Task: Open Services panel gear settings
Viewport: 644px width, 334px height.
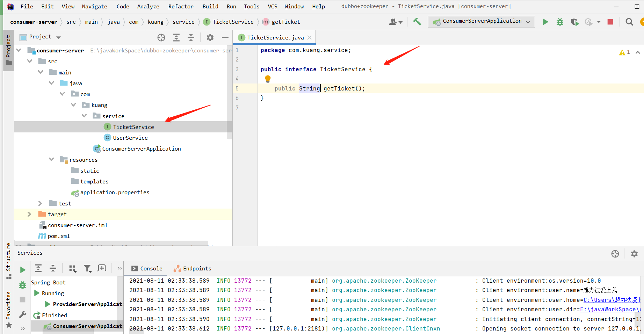Action: click(x=634, y=254)
